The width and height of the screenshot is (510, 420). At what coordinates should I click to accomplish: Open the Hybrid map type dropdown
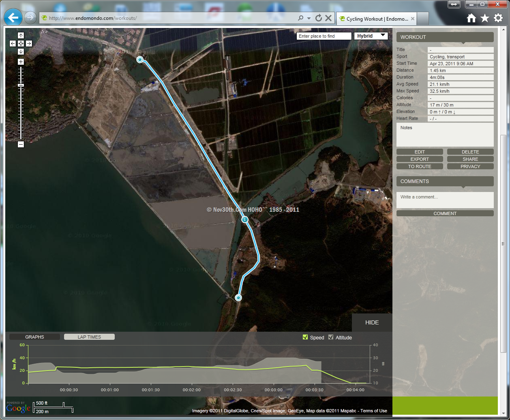pos(371,36)
